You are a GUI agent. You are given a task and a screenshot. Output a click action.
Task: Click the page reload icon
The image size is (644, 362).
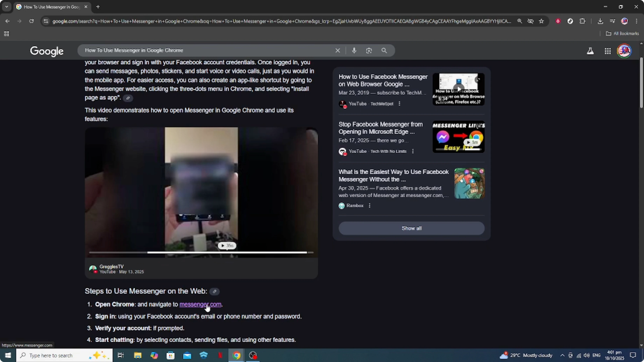click(31, 21)
